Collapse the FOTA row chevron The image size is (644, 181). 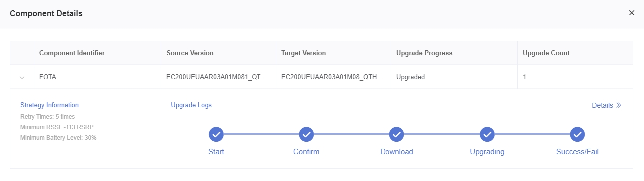[22, 77]
